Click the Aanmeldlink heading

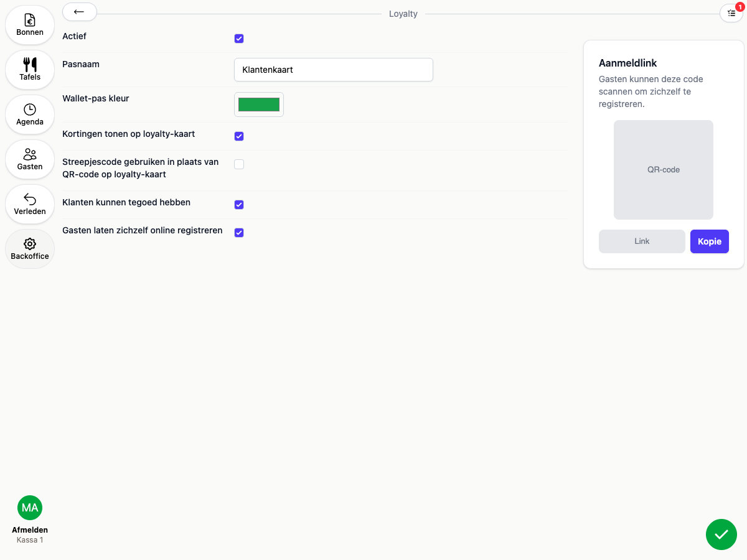pyautogui.click(x=628, y=63)
